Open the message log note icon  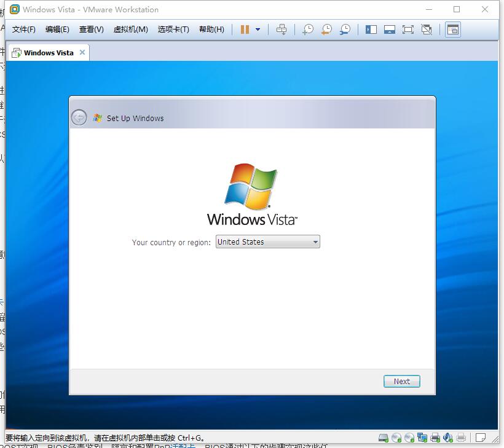click(481, 438)
